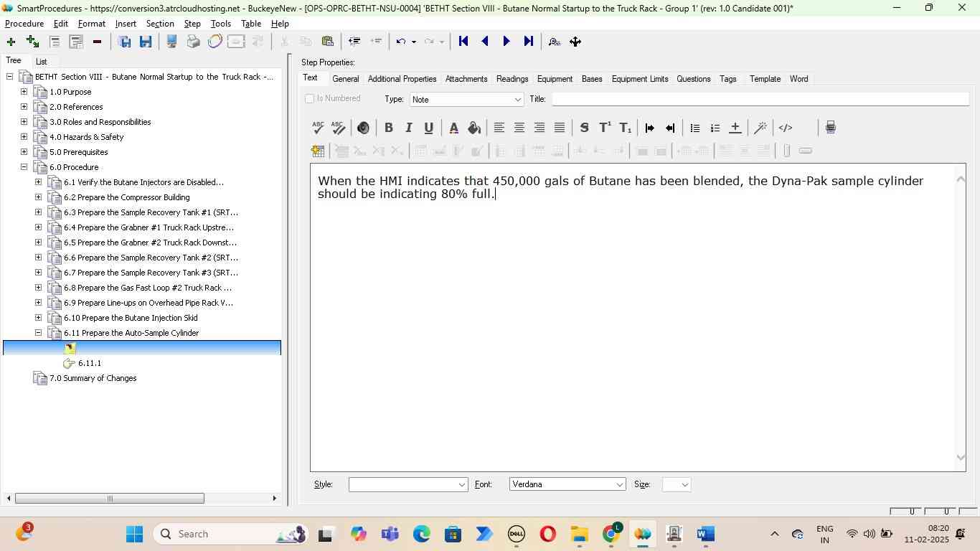Screen dimensions: 980x551
Task: Open the Section menu
Action: tap(160, 24)
